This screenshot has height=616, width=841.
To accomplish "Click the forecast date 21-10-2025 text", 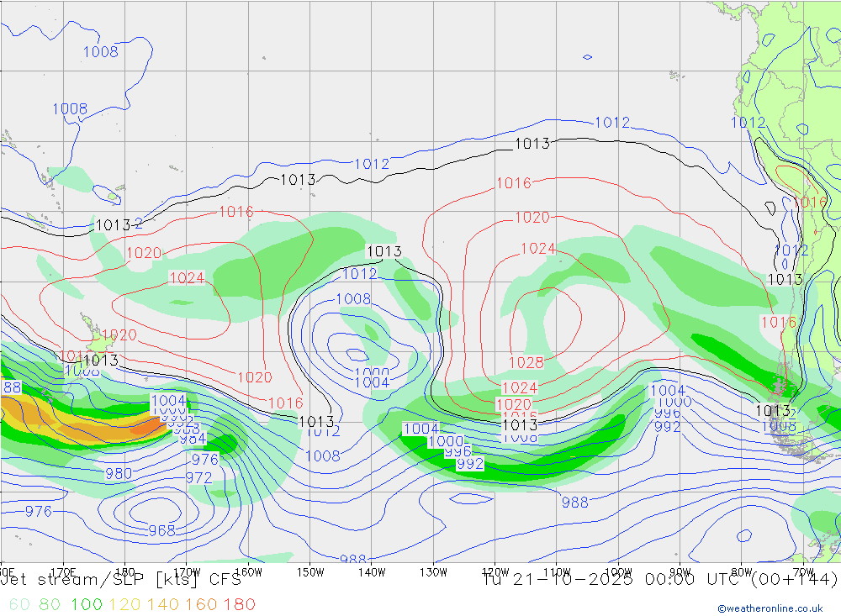I will coord(573,580).
